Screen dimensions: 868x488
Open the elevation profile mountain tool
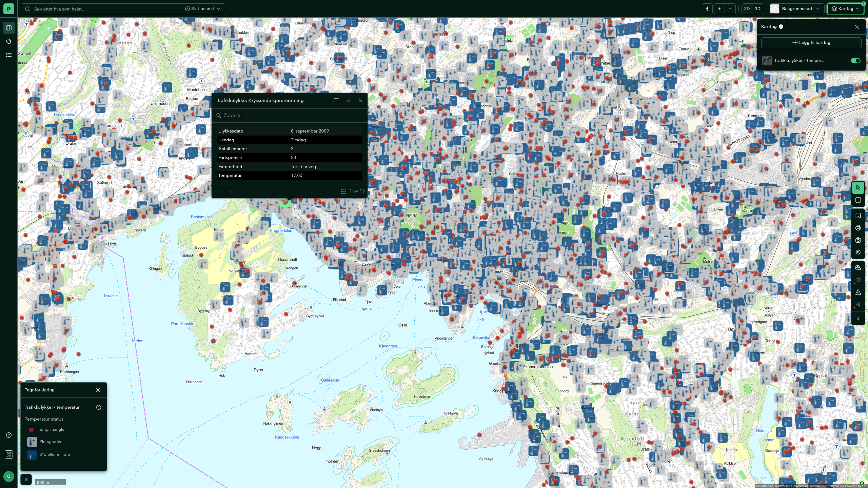(858, 292)
